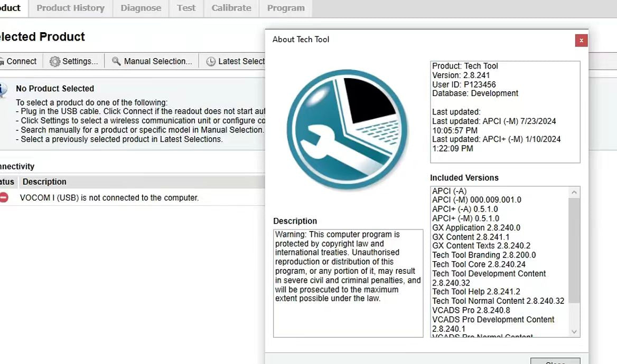Switch to the Product History tab
The height and width of the screenshot is (364, 617).
[x=70, y=8]
